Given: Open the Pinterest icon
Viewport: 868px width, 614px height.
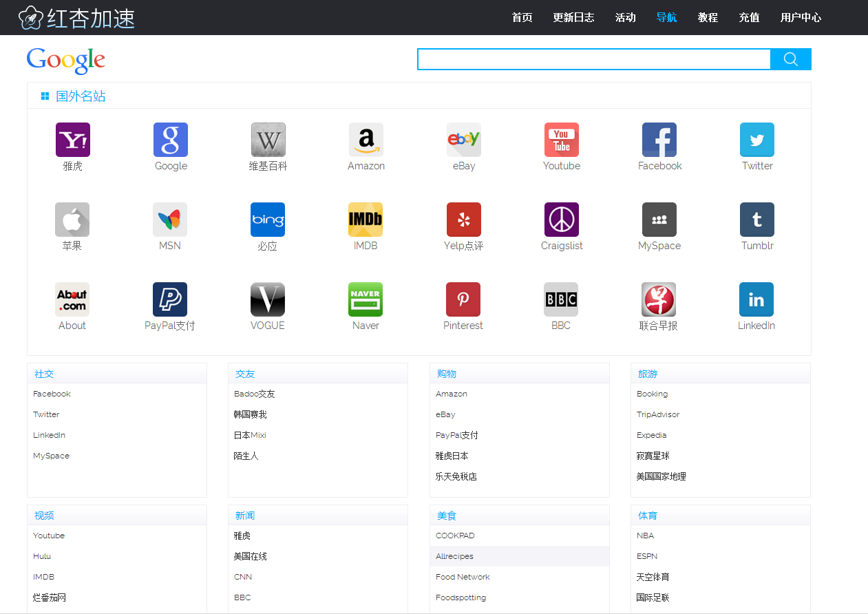Looking at the screenshot, I should click(463, 299).
